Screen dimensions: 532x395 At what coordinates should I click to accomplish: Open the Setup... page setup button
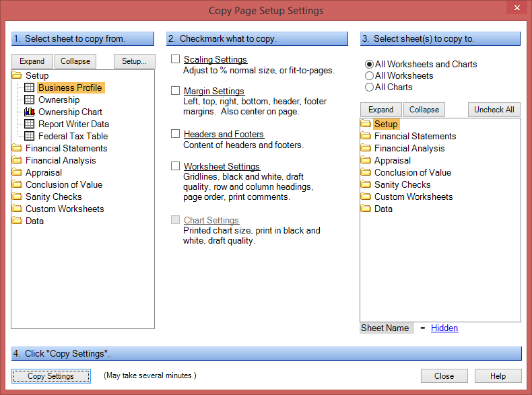coord(135,61)
